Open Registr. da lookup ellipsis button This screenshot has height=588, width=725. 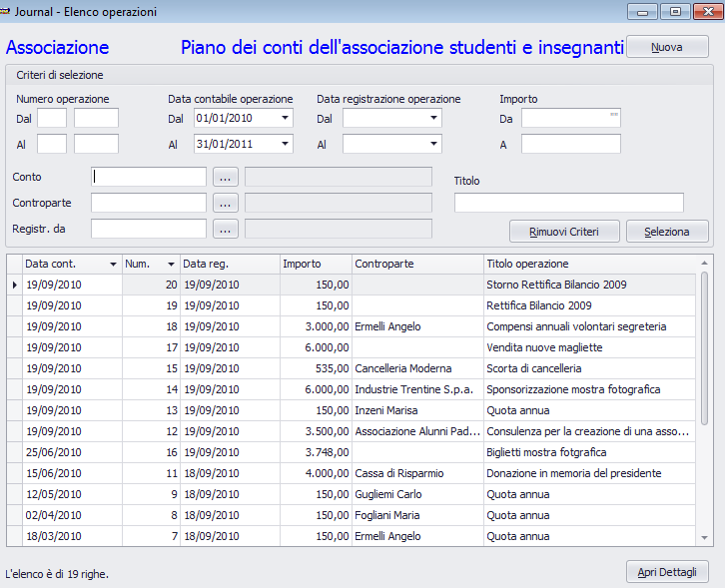tap(225, 229)
